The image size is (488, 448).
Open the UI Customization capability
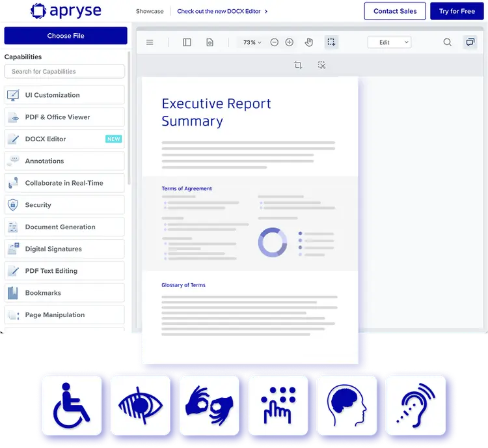(x=64, y=95)
